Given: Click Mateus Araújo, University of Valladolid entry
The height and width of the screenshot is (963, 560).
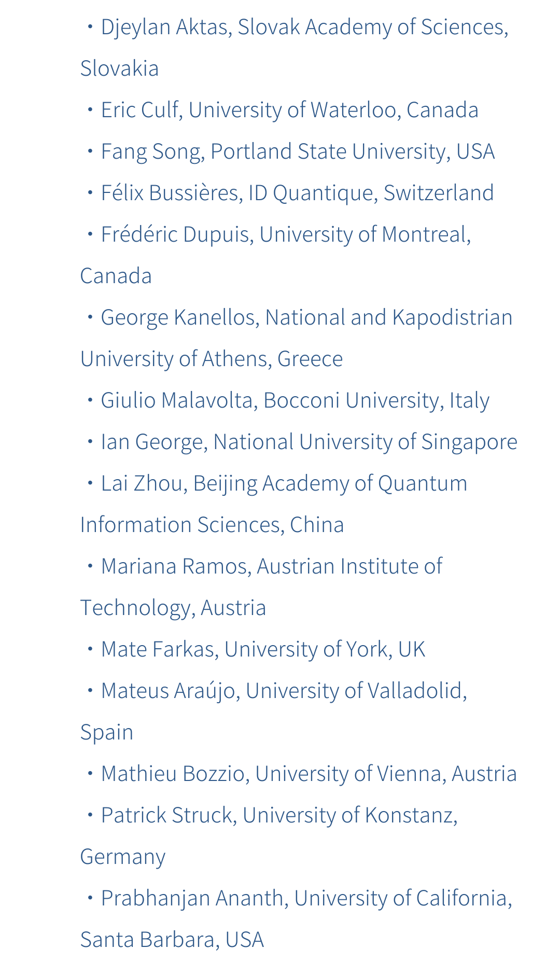Looking at the screenshot, I should [274, 711].
